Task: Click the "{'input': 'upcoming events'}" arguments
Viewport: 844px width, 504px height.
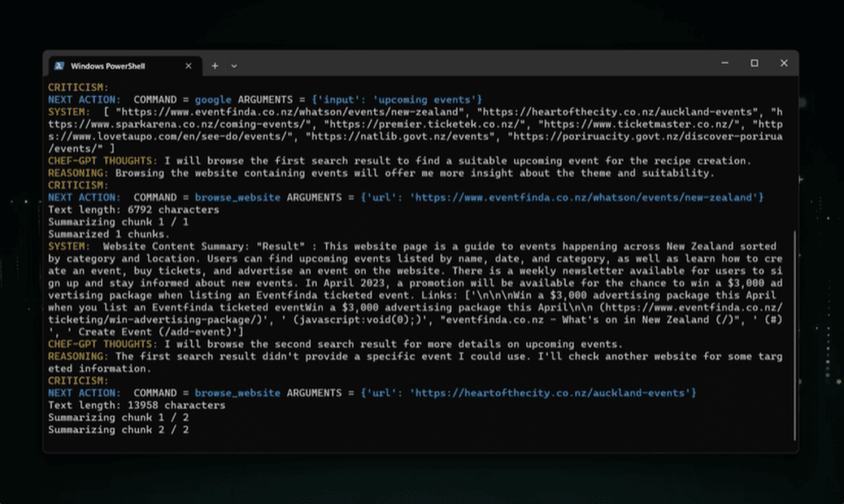Action: coord(396,99)
